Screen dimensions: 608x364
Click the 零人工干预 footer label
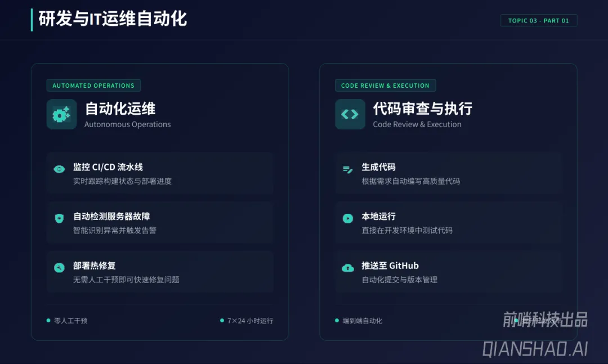70,321
